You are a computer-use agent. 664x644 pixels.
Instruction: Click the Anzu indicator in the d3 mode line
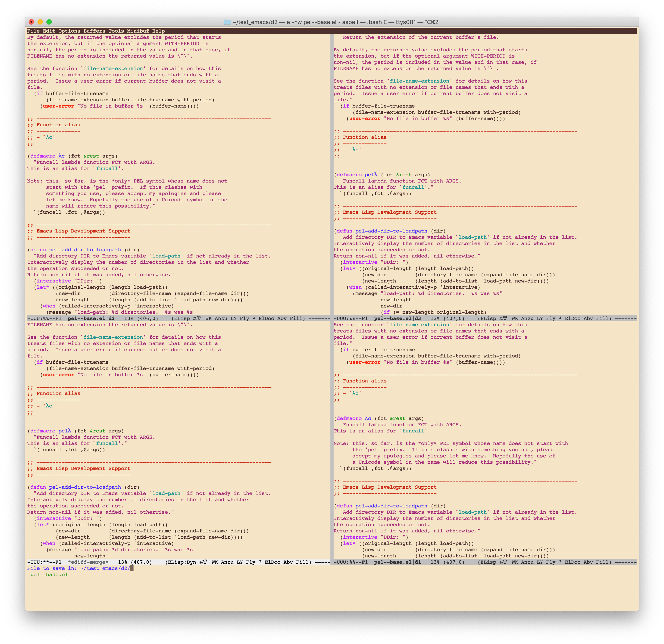527,318
